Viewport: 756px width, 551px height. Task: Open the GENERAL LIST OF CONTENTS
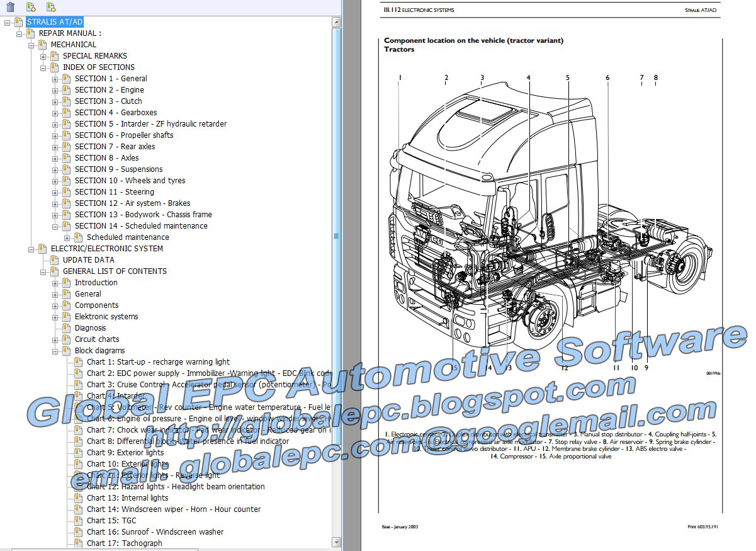[x=114, y=271]
